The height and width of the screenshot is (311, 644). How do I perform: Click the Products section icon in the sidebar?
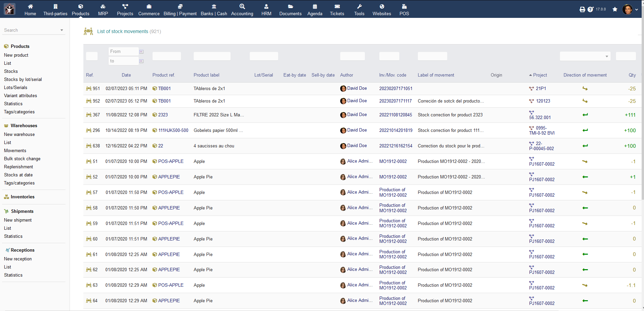point(6,46)
